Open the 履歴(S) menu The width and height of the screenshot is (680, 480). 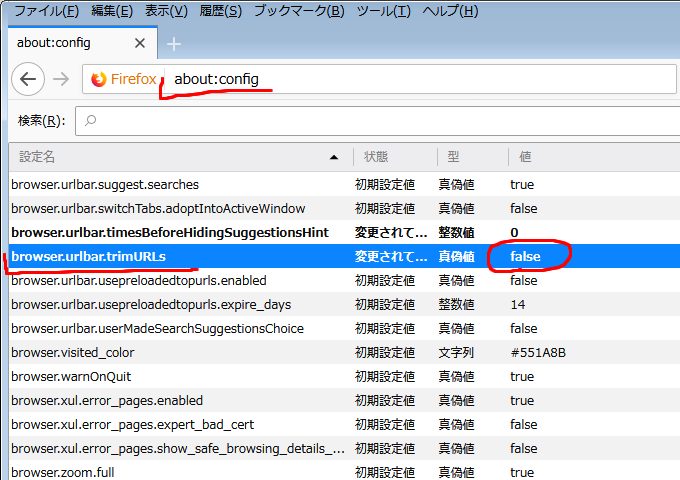(219, 11)
